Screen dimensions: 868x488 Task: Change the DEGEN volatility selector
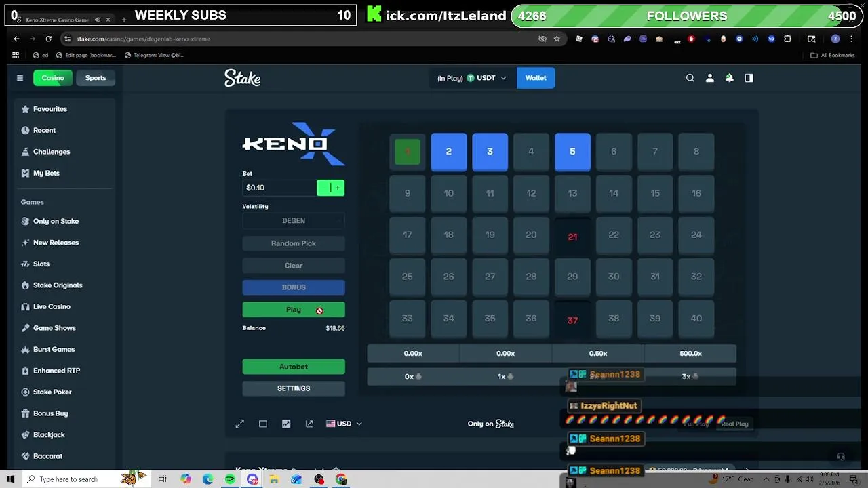294,221
